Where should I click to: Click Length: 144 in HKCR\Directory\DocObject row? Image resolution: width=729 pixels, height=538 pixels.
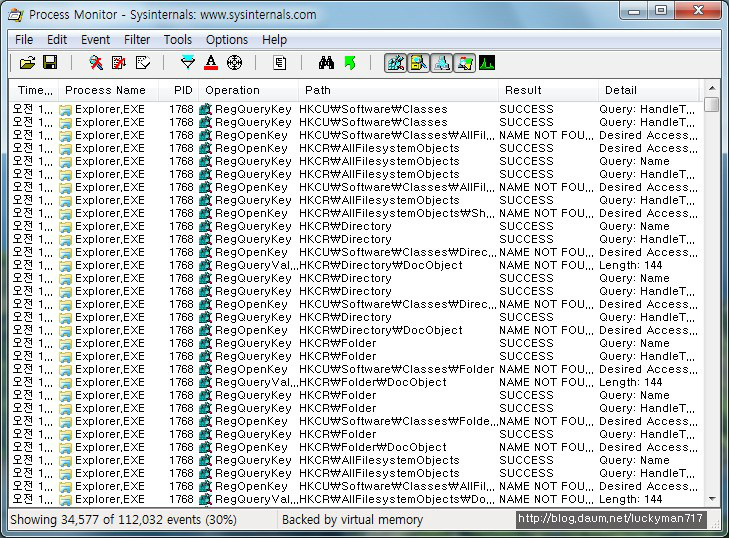tap(630, 266)
